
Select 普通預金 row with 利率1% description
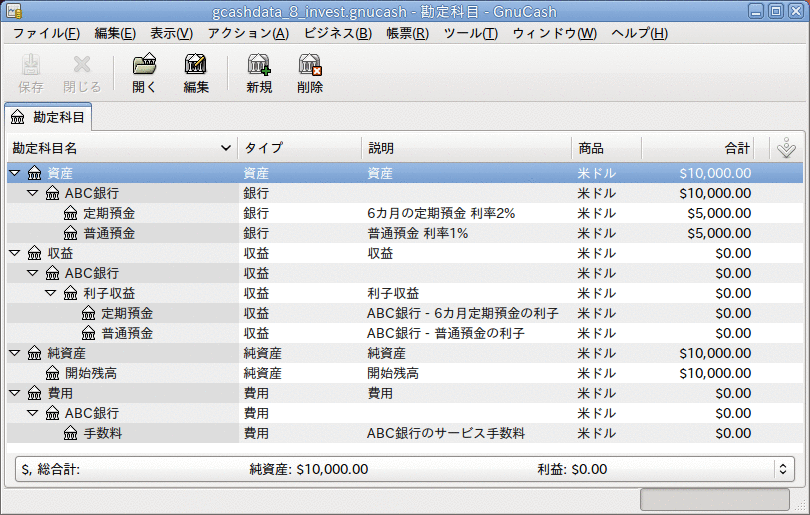tap(405, 233)
